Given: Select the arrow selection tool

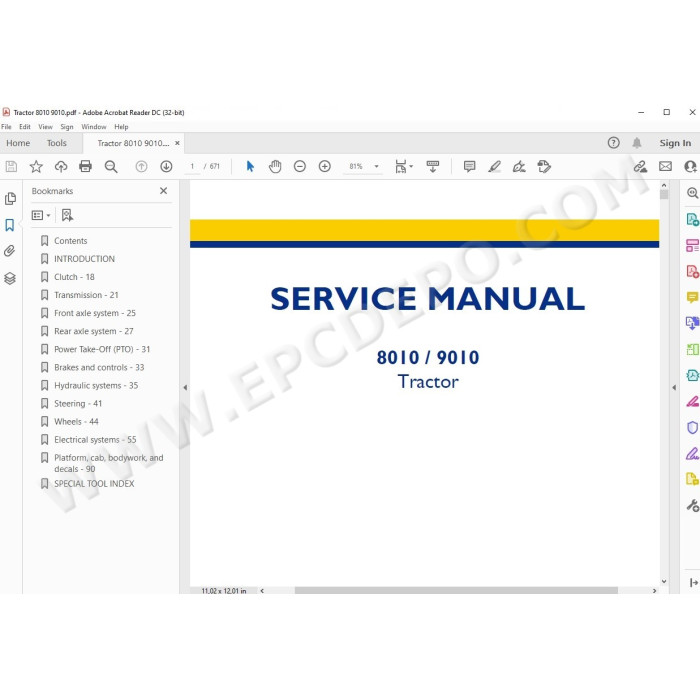Looking at the screenshot, I should point(250,167).
